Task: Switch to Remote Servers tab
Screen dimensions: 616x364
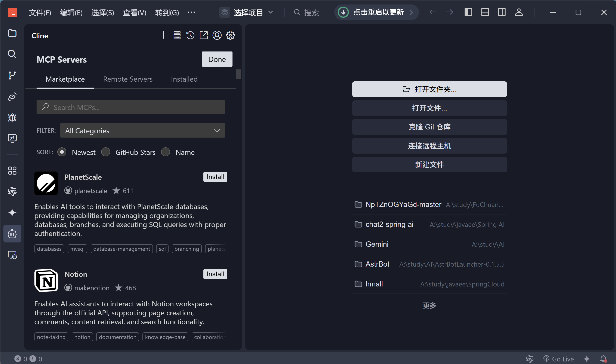Action: [128, 79]
